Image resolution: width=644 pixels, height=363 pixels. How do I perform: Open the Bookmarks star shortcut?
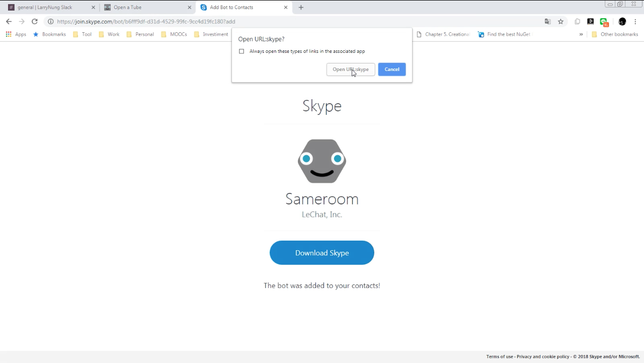[49, 34]
